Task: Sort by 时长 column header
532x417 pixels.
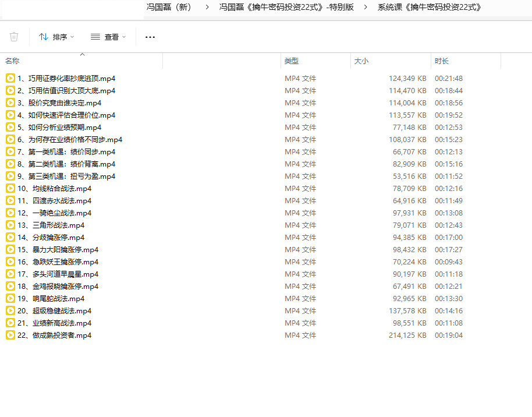Action: (442, 61)
